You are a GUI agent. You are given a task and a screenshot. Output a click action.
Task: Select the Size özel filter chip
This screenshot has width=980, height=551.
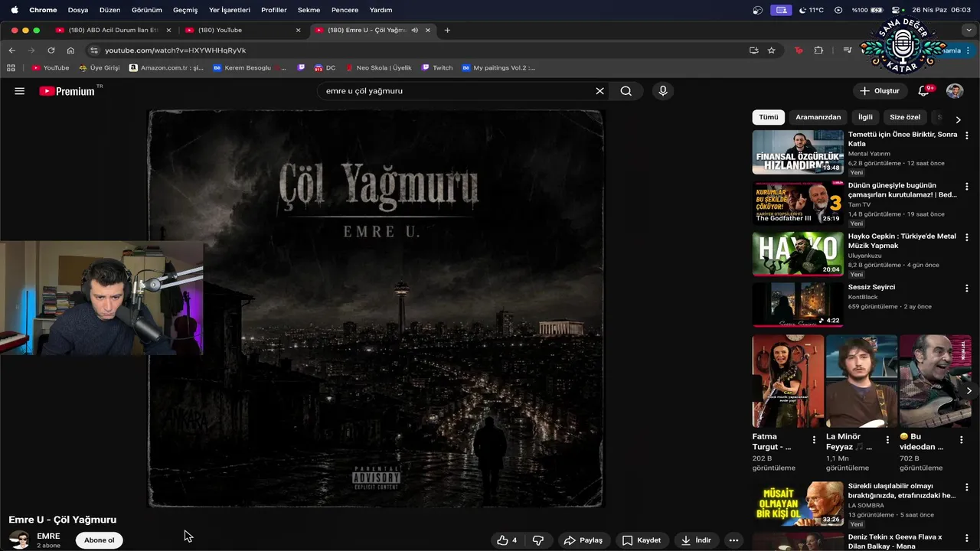point(905,117)
